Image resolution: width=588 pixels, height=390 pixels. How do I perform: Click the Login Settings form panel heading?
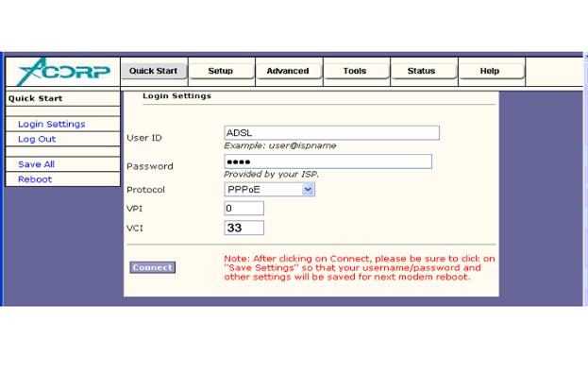pos(176,96)
